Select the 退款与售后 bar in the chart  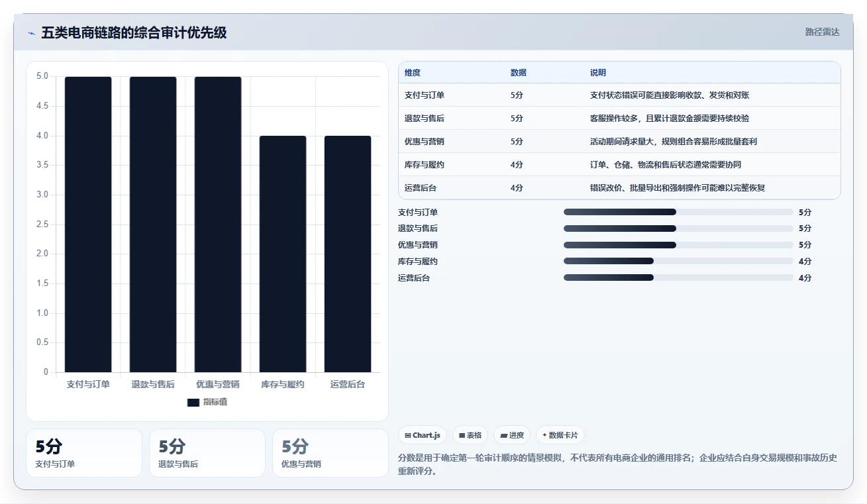(153, 225)
